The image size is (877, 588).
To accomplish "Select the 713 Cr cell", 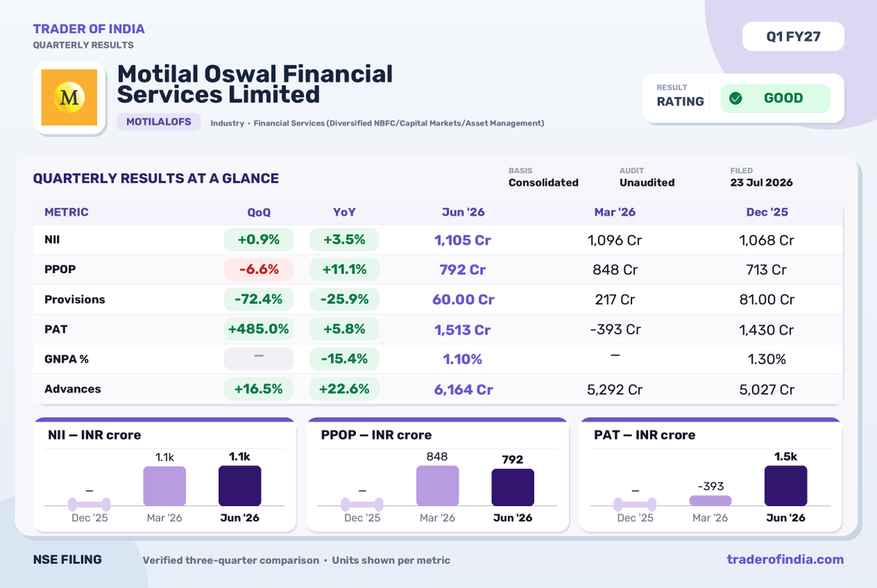I will pos(767,270).
